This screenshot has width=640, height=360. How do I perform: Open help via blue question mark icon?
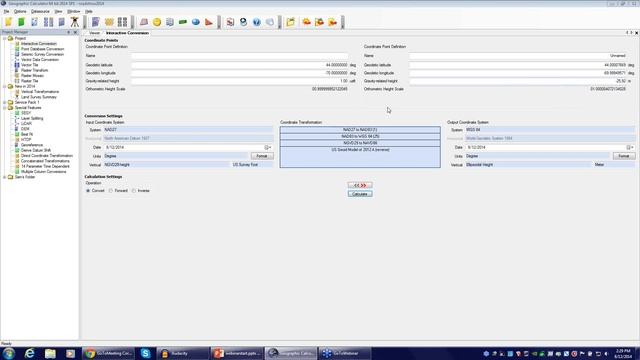[x=256, y=22]
